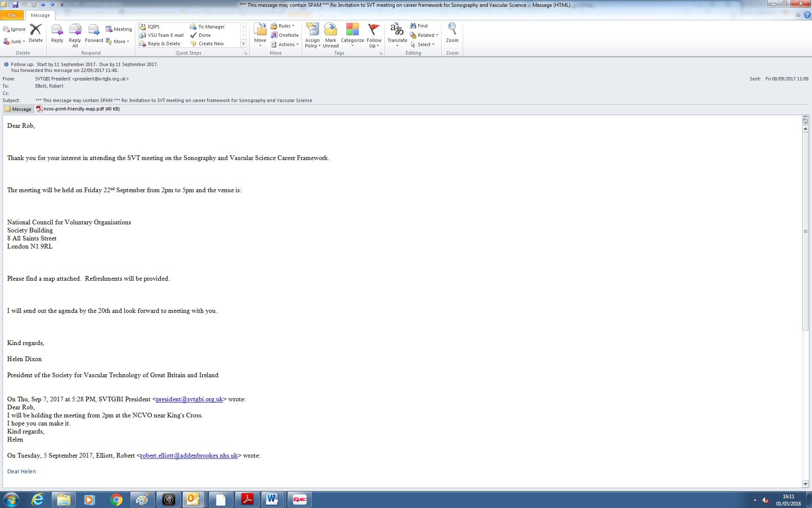Expand the Quick Steps gallery arrow
Screen dimensions: 812x508
tap(243, 44)
